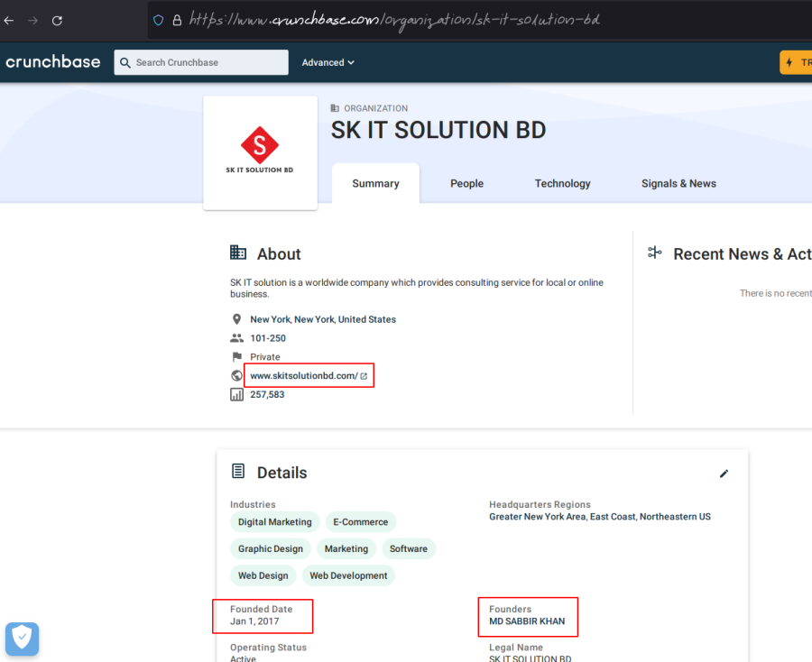Expand the Advanced dropdown
Image resolution: width=812 pixels, height=662 pixels.
coord(328,62)
